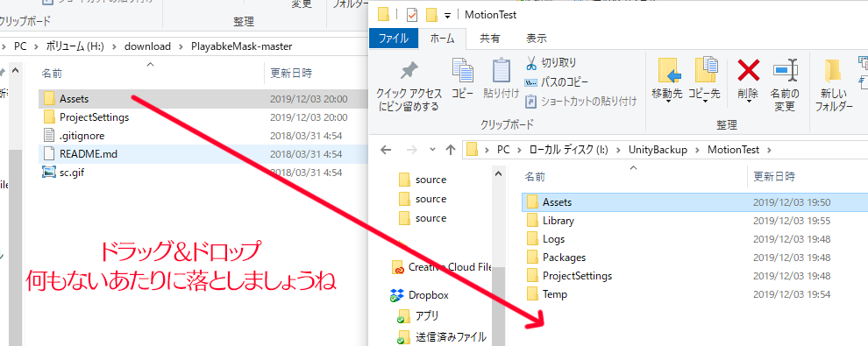Create a New folder (新しいフォルダー)

(x=833, y=85)
